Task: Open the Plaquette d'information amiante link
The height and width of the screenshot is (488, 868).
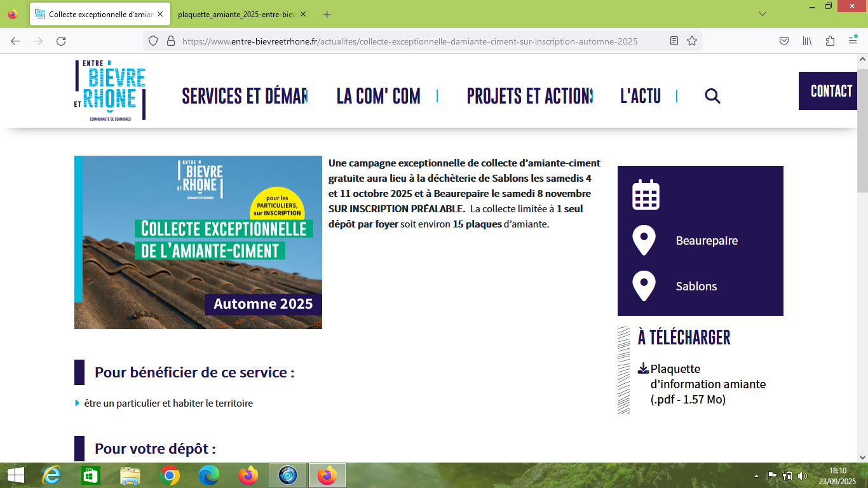Action: [707, 384]
